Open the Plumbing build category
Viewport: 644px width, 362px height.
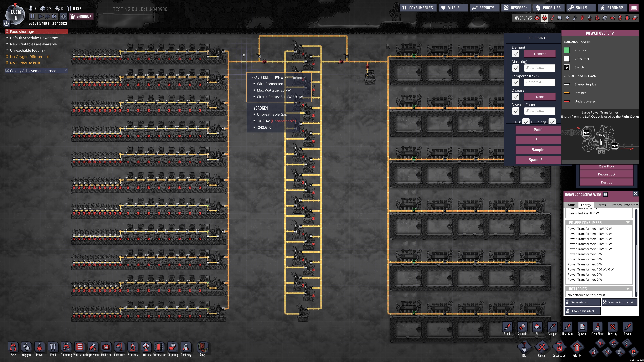66,347
